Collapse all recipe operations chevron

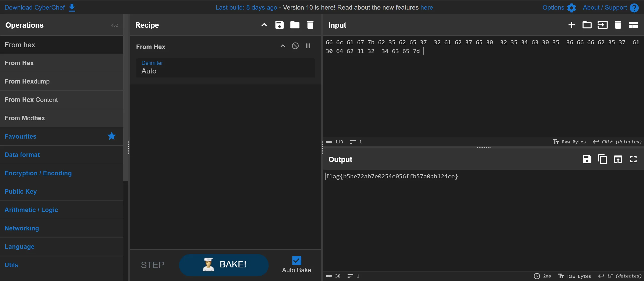[x=264, y=25]
